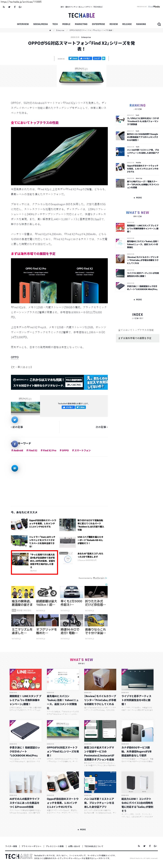This screenshot has height=868, width=163.
Task: Click the #Find X2 Pro keyword tag
Action: click(x=48, y=450)
